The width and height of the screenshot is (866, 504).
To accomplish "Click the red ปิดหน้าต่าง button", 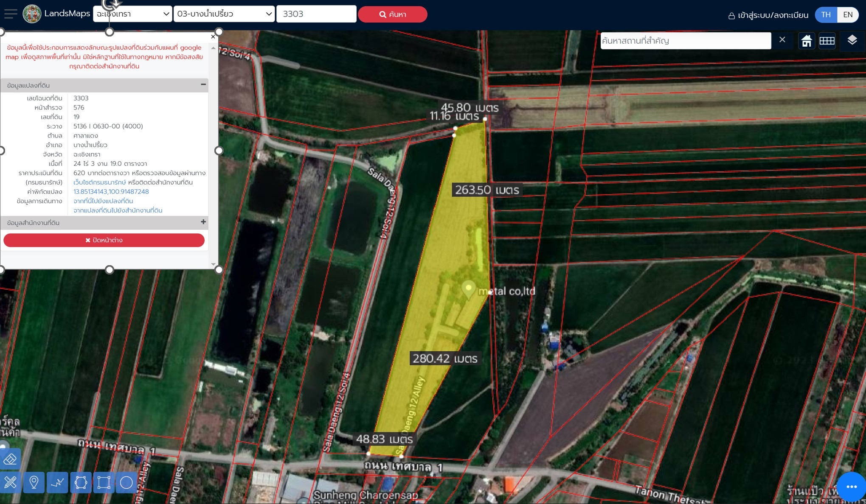I will click(104, 240).
